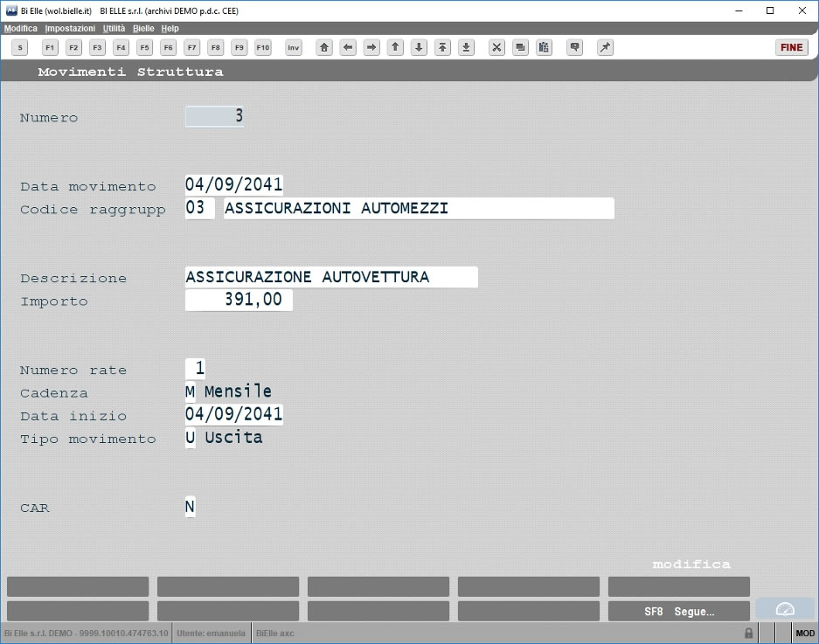Click the left arrow toolbar icon
Image resolution: width=819 pixels, height=644 pixels.
point(347,47)
